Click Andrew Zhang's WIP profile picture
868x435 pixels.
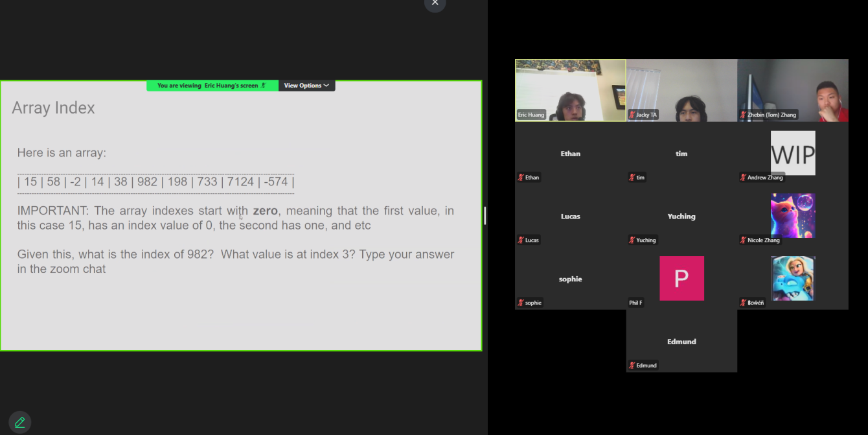792,153
